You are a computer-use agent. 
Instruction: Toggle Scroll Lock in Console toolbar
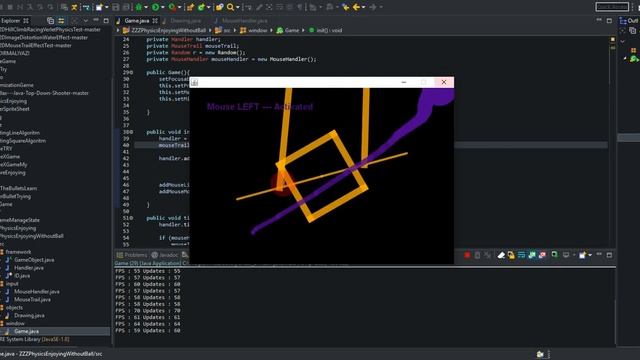tap(511, 255)
